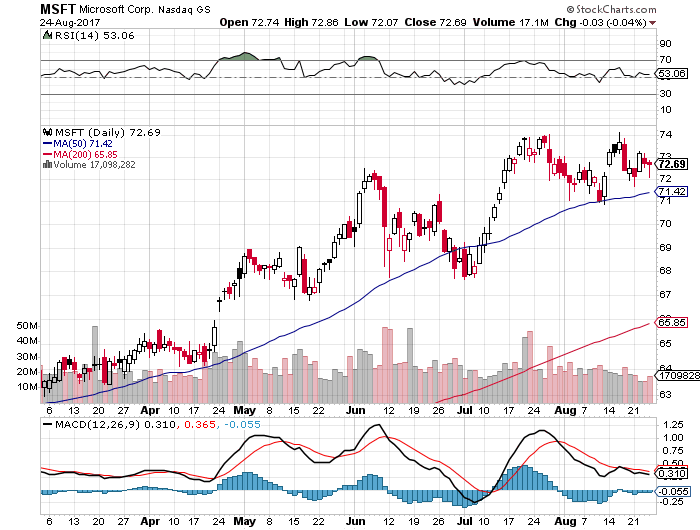Screen dimensions: 700x530
Task: Click the MSFT ticker symbol title
Action: point(58,9)
